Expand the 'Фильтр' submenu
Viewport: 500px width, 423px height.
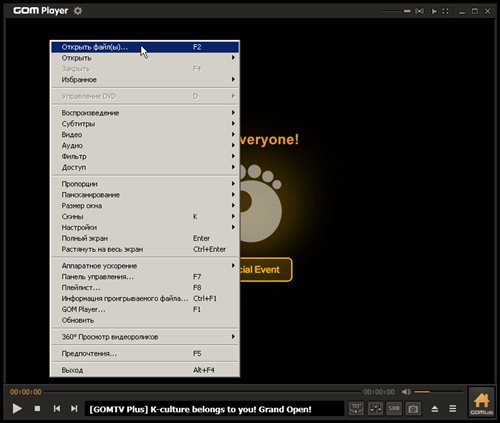pyautogui.click(x=145, y=156)
